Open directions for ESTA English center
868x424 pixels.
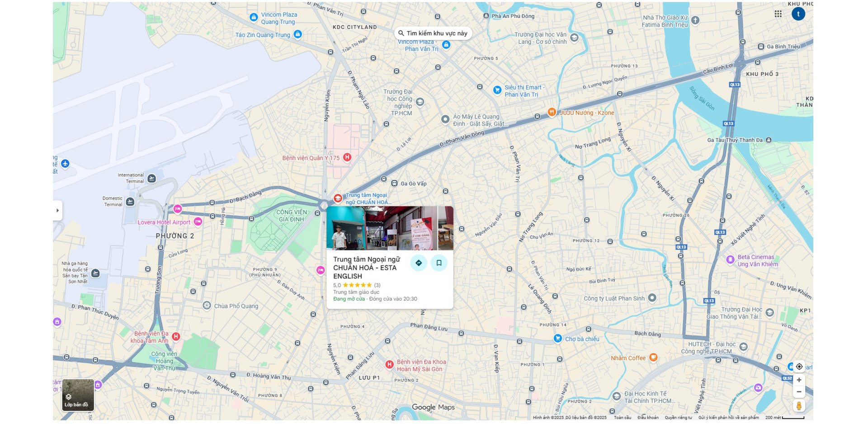point(419,263)
